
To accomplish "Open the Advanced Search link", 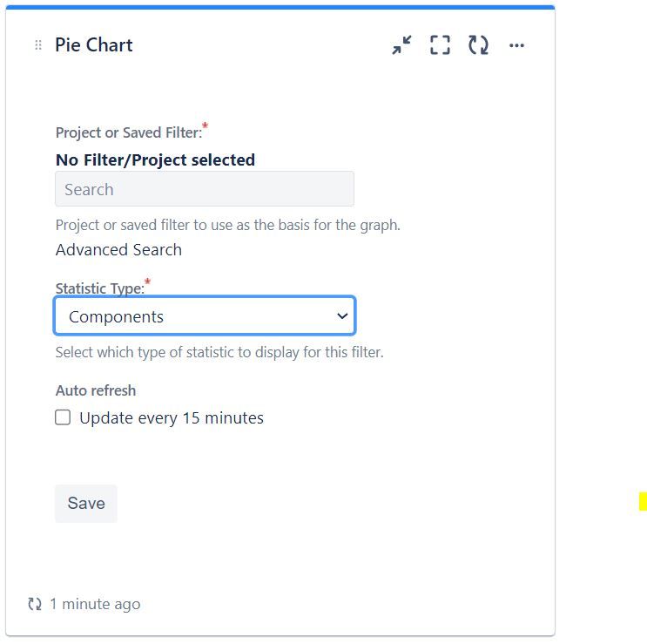I will pyautogui.click(x=118, y=250).
